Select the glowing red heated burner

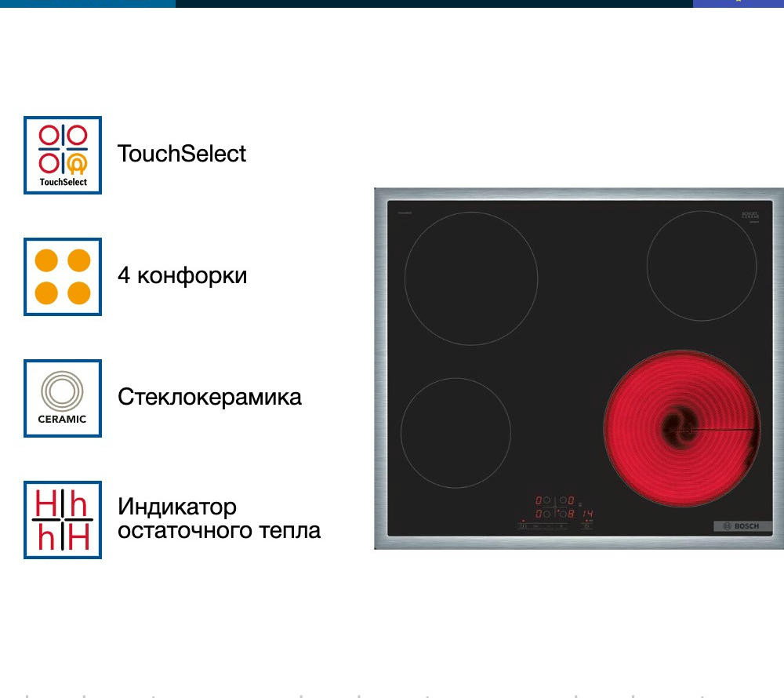pyautogui.click(x=681, y=429)
